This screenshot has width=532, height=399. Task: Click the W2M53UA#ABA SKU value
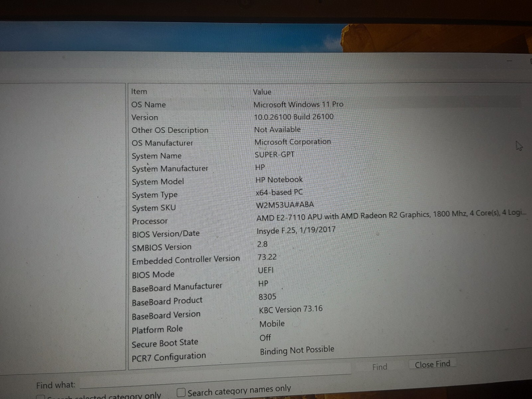click(x=285, y=205)
